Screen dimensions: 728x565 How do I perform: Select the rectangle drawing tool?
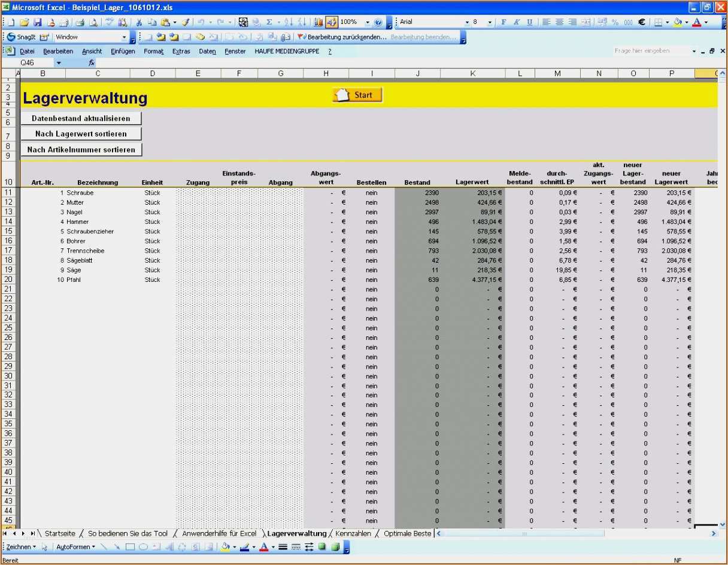click(130, 546)
